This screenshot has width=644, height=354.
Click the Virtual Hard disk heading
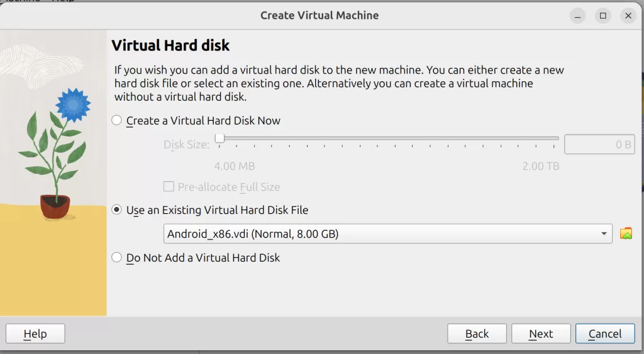(x=170, y=45)
